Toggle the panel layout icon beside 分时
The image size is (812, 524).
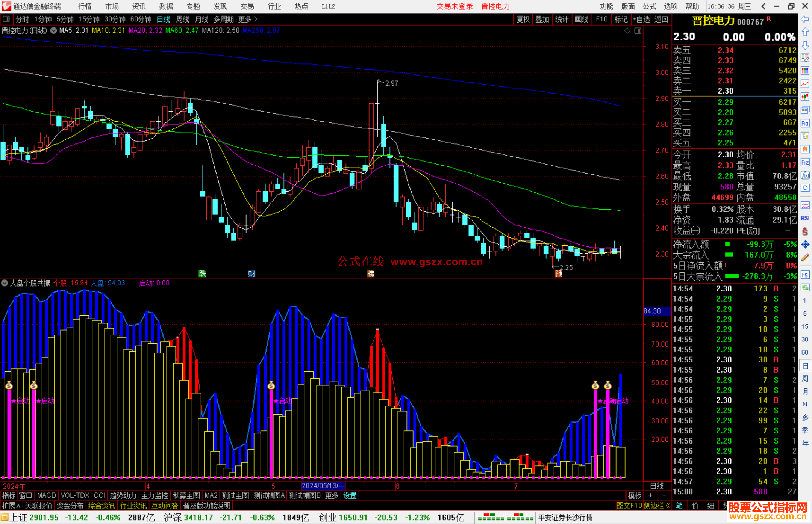6,19
